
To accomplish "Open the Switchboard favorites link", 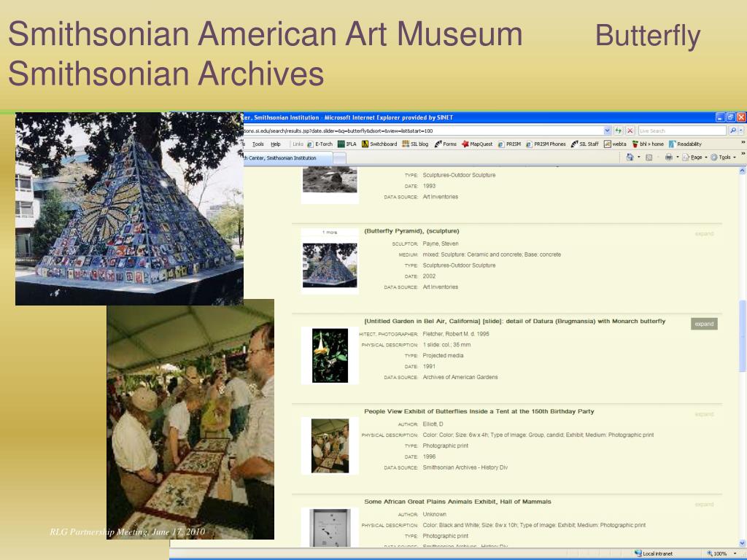I will 379,144.
